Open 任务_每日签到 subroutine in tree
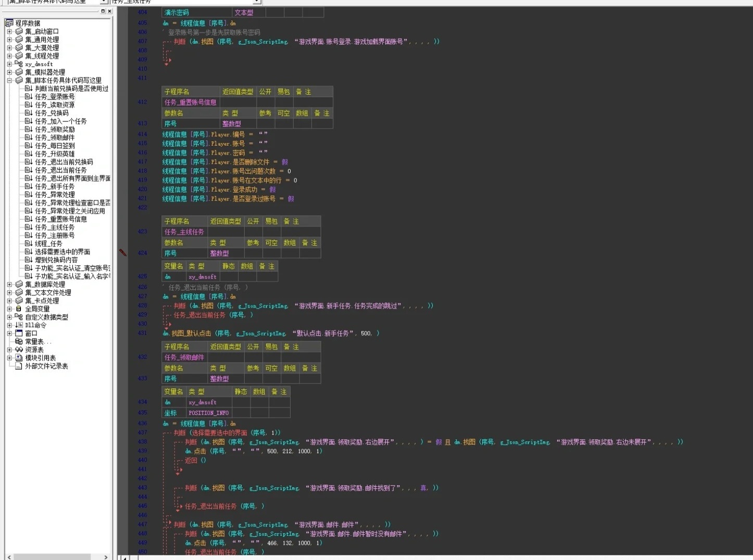The height and width of the screenshot is (560, 753). pos(55,146)
